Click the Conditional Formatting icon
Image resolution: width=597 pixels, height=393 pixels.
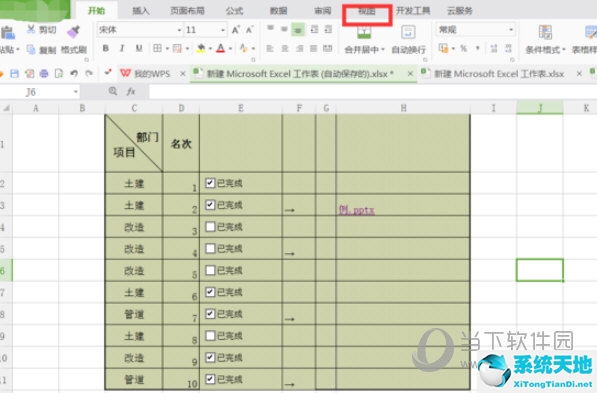pos(545,32)
